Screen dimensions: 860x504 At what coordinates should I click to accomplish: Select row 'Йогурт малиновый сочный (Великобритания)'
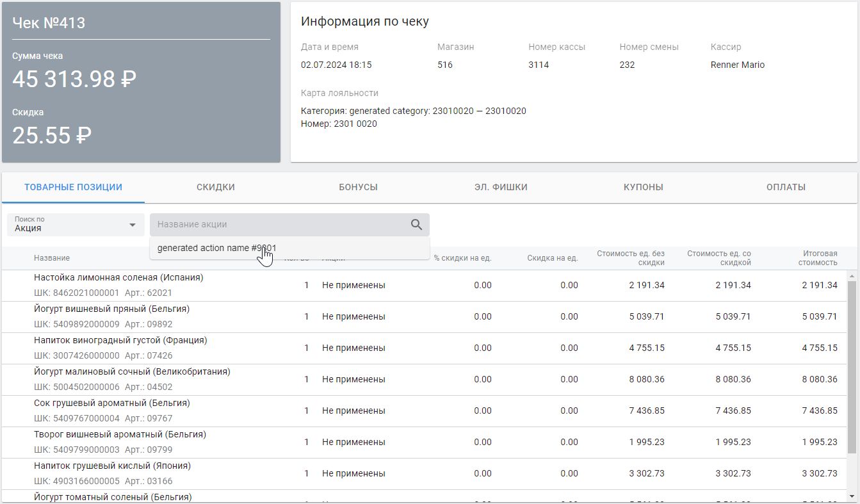pos(424,380)
